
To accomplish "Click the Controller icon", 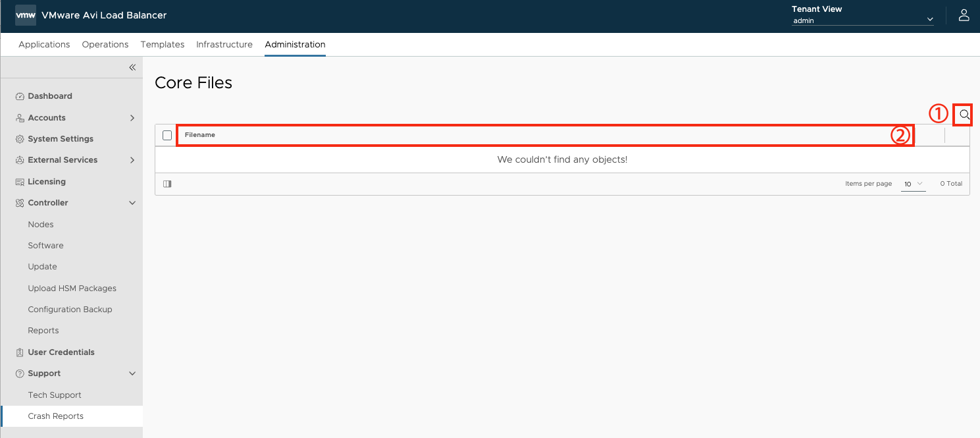I will tap(20, 203).
